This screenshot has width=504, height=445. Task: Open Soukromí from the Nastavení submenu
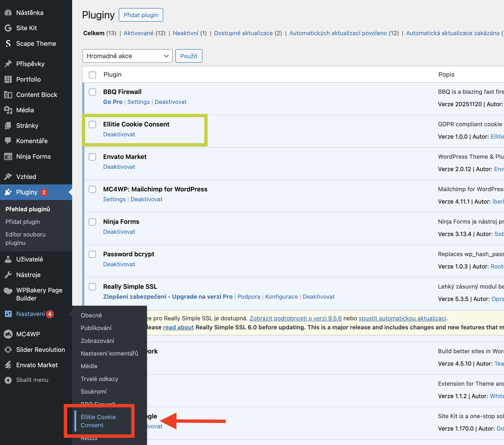(94, 392)
